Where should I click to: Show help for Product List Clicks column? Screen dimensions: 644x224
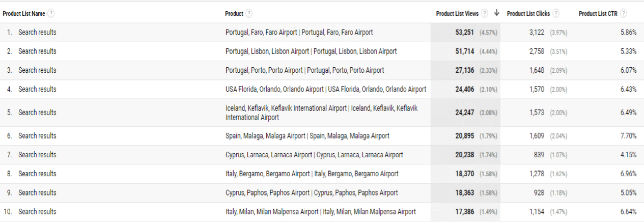pos(556,14)
